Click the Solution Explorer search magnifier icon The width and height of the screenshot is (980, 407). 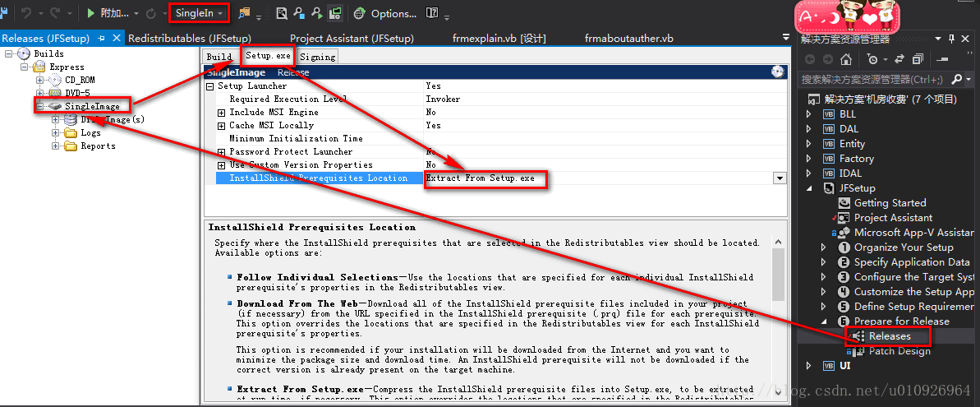[x=955, y=80]
